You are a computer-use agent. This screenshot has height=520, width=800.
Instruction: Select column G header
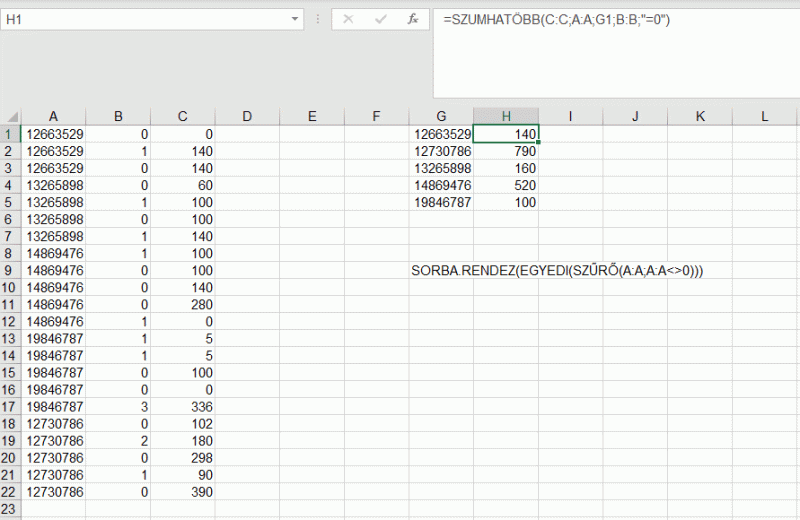coord(441,116)
